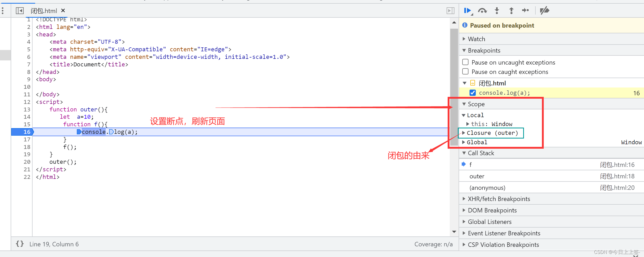644x257 pixels.
Task: Toggle the debugger sidebar
Action: pyautogui.click(x=450, y=11)
